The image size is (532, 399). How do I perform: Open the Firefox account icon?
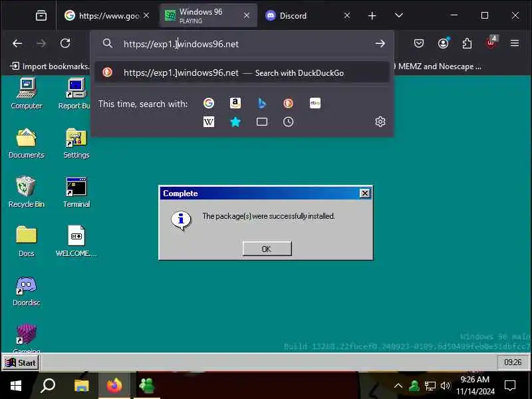443,43
